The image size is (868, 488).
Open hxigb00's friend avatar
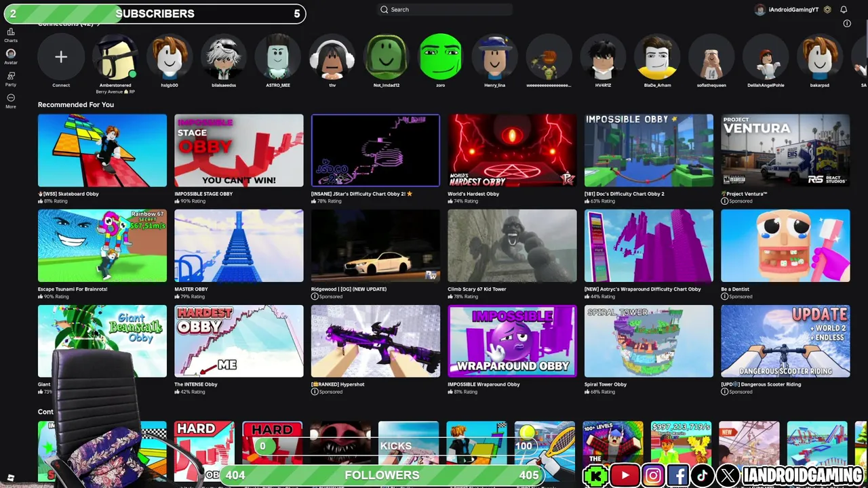(170, 57)
